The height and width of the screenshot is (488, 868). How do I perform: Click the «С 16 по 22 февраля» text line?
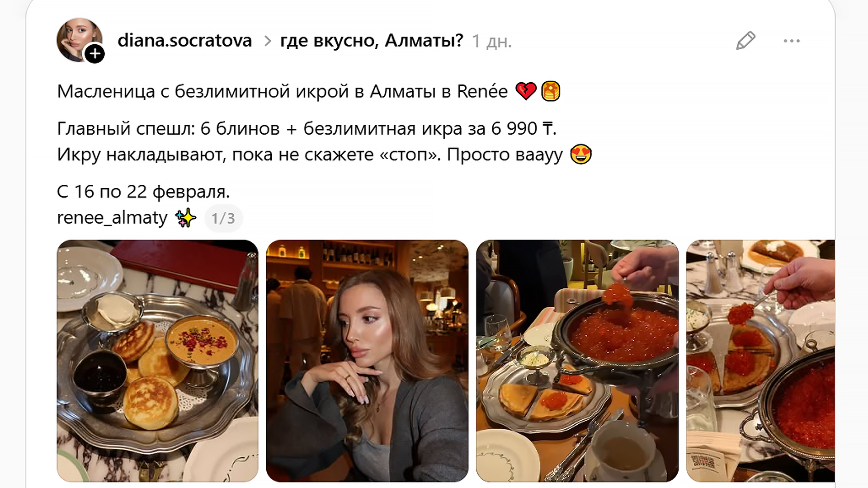[x=143, y=192]
